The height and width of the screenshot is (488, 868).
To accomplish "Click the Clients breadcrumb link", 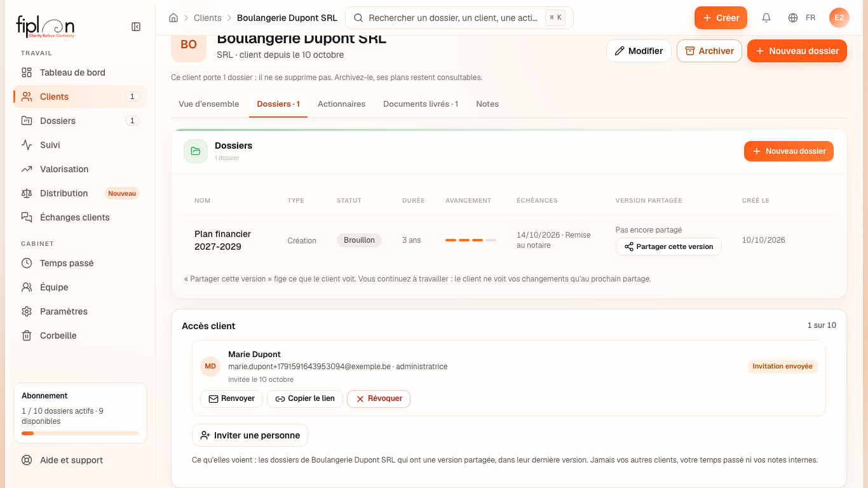I will pos(208,18).
